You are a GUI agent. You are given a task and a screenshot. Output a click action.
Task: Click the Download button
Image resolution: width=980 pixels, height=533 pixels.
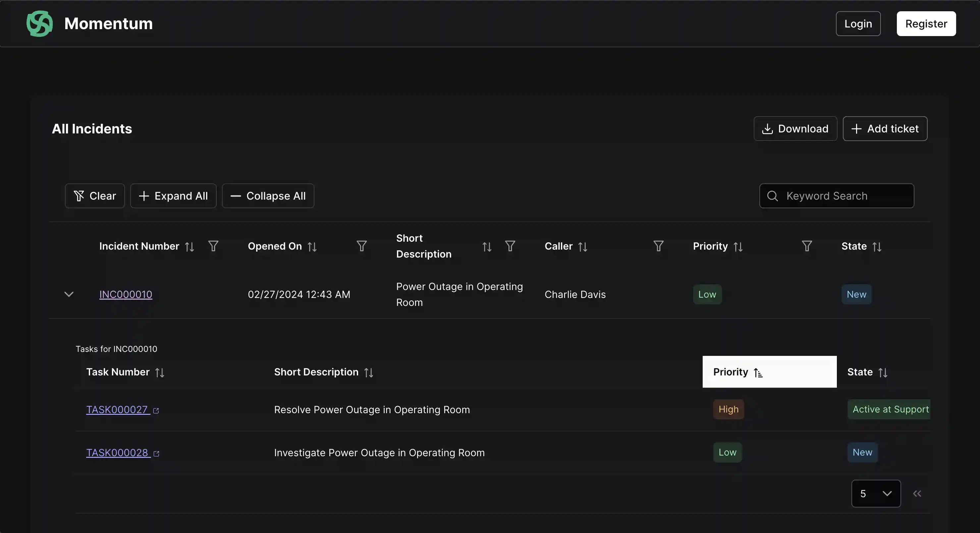point(795,128)
